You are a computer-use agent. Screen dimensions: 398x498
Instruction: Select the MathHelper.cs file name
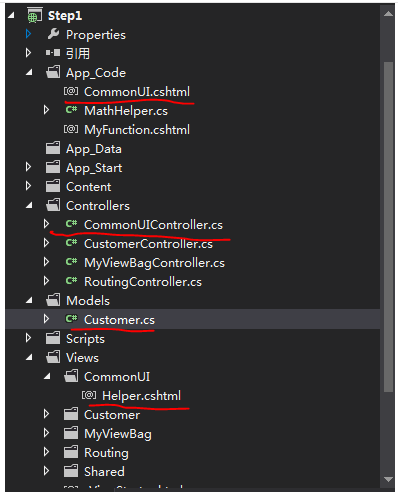126,111
